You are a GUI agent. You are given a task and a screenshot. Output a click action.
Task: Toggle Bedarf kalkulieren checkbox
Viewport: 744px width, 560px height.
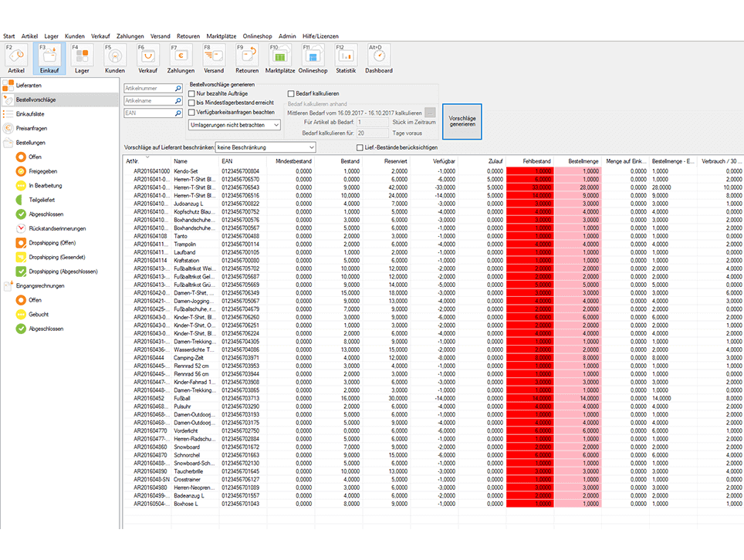(291, 93)
